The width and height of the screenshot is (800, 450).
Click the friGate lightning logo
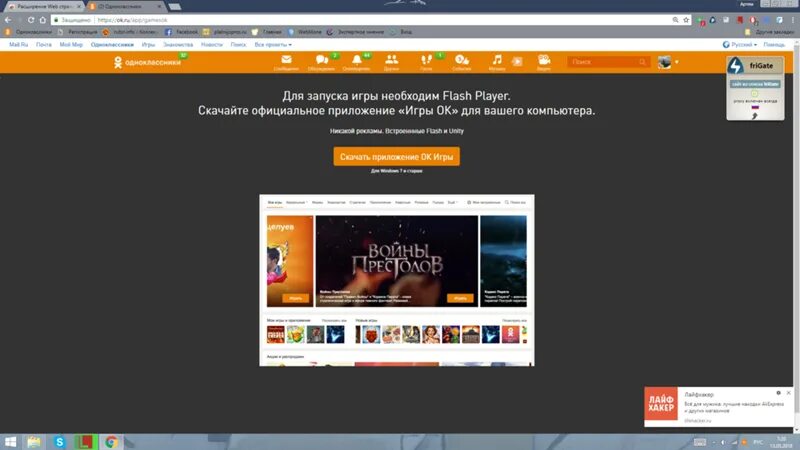click(x=735, y=65)
